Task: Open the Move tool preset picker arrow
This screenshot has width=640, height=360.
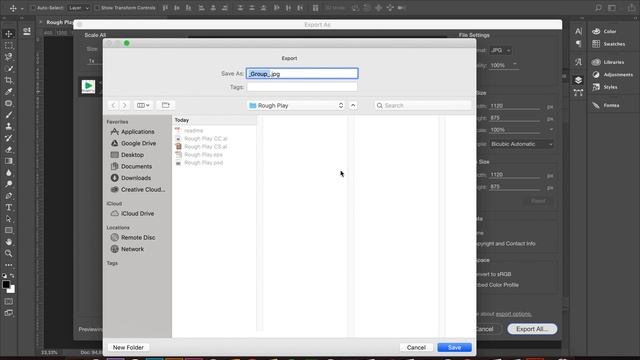Action: tap(22, 8)
